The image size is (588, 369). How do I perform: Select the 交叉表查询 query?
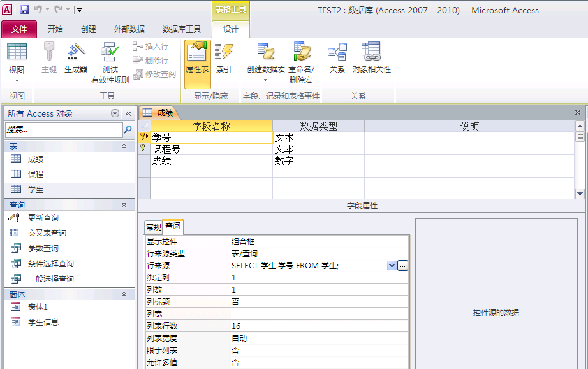coord(70,233)
